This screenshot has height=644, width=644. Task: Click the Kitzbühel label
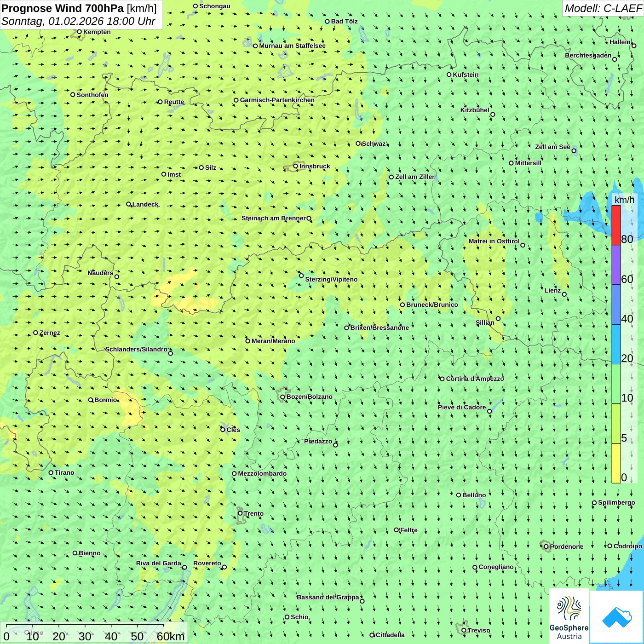[x=475, y=110]
